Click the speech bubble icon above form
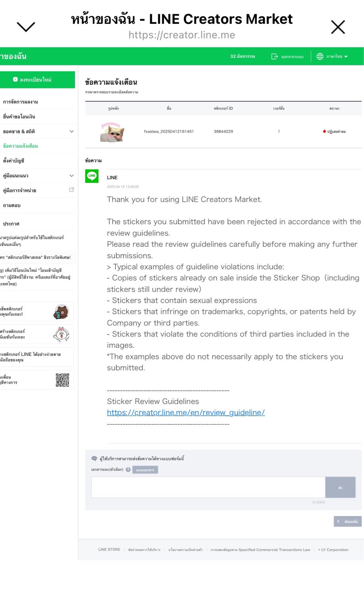364x594 pixels. pos(94,459)
